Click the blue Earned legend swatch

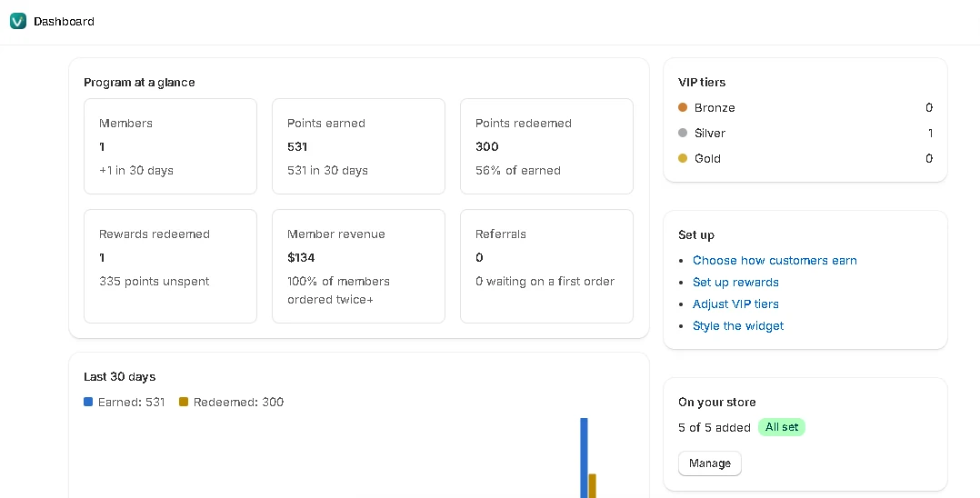(88, 402)
